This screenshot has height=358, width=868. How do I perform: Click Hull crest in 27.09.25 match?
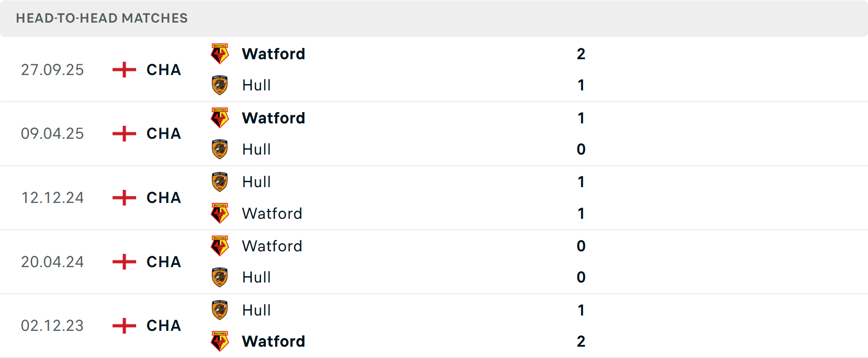tap(220, 85)
